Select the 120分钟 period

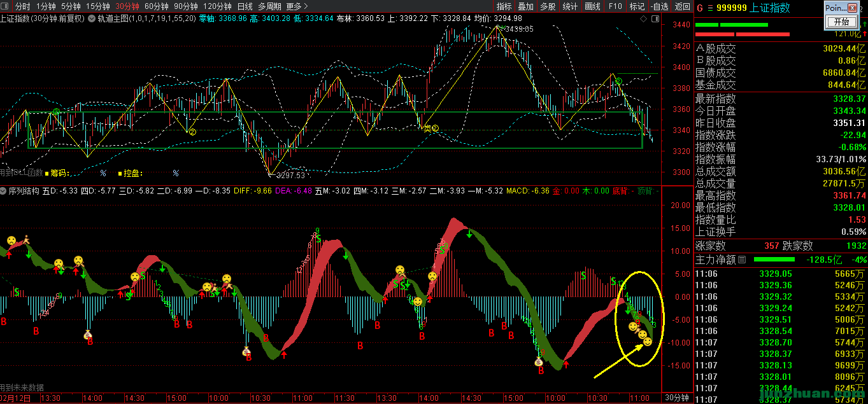(x=217, y=6)
